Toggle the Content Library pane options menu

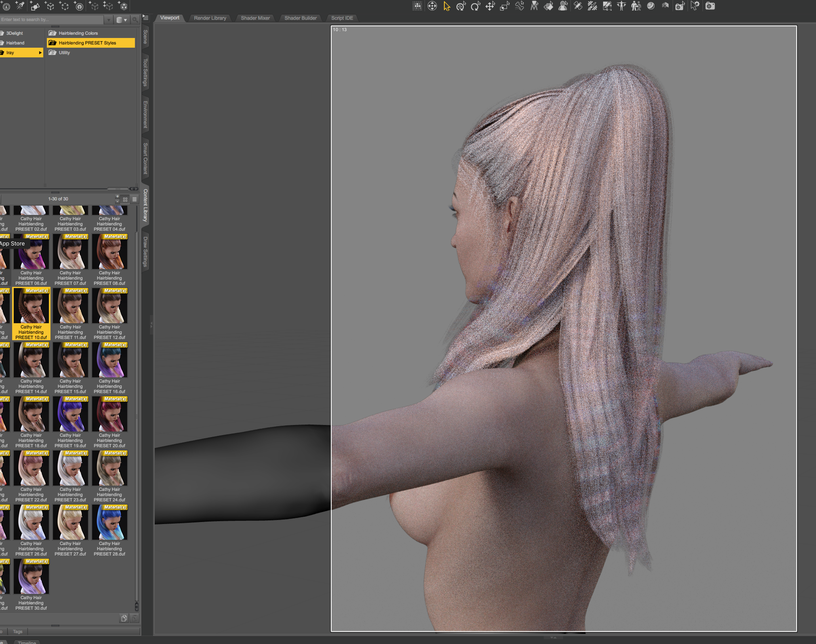pos(146,18)
